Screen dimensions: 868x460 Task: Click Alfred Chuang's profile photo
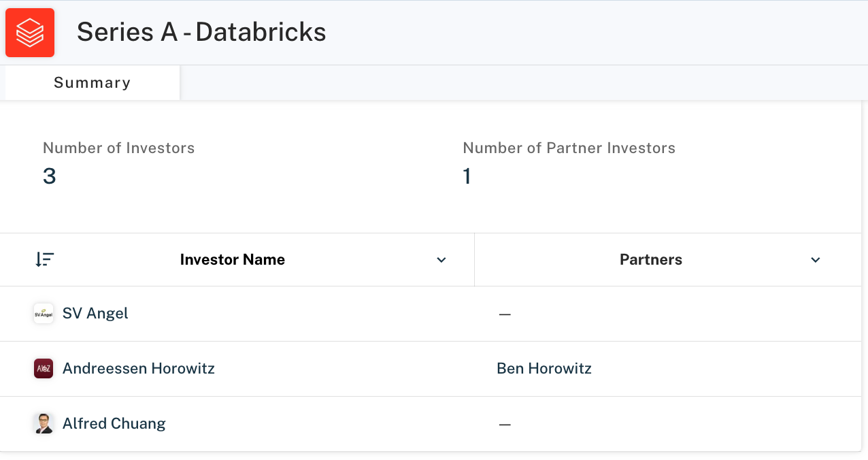click(x=44, y=424)
